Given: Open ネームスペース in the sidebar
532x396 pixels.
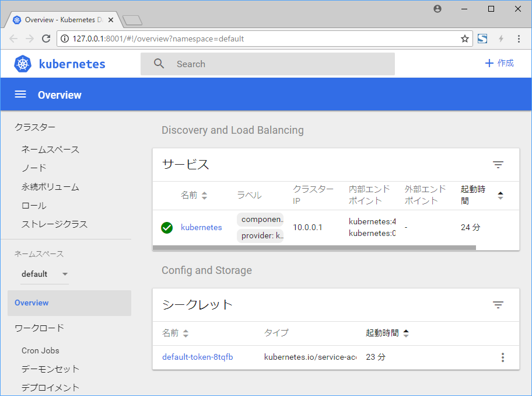Looking at the screenshot, I should [x=50, y=150].
